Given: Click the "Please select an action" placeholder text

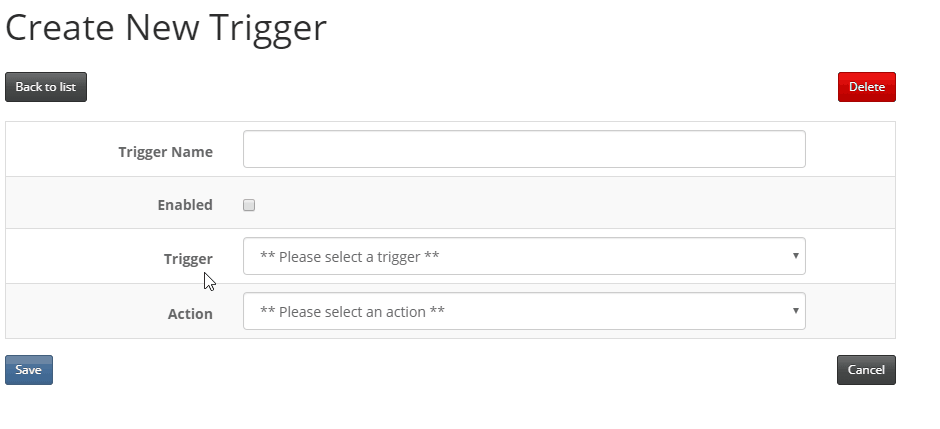Looking at the screenshot, I should pyautogui.click(x=352, y=312).
